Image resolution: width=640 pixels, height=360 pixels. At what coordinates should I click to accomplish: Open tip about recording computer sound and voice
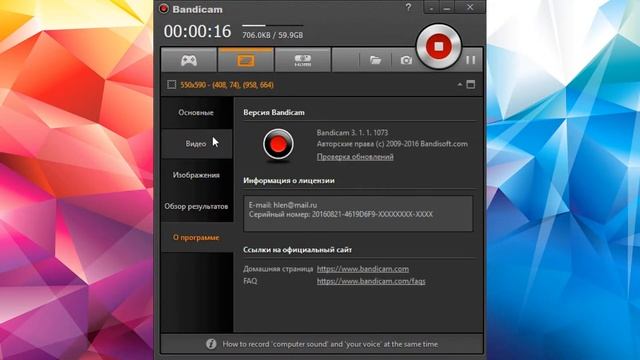[330, 344]
